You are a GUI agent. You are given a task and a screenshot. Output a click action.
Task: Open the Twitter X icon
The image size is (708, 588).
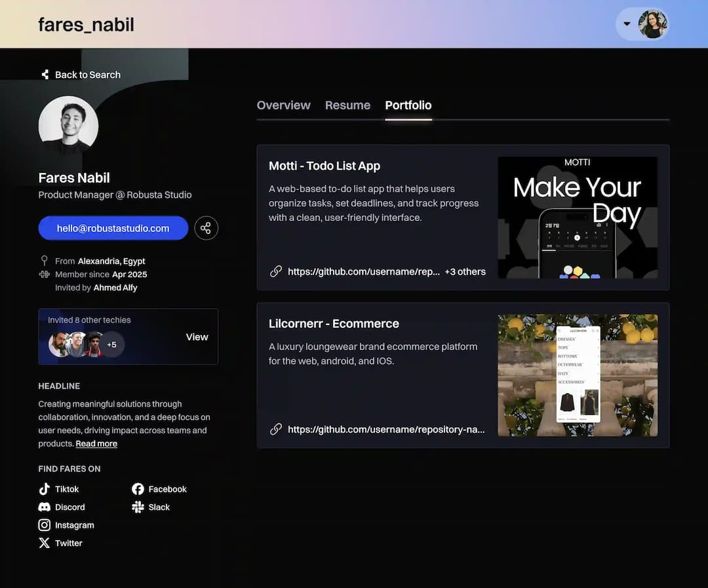[x=45, y=543]
